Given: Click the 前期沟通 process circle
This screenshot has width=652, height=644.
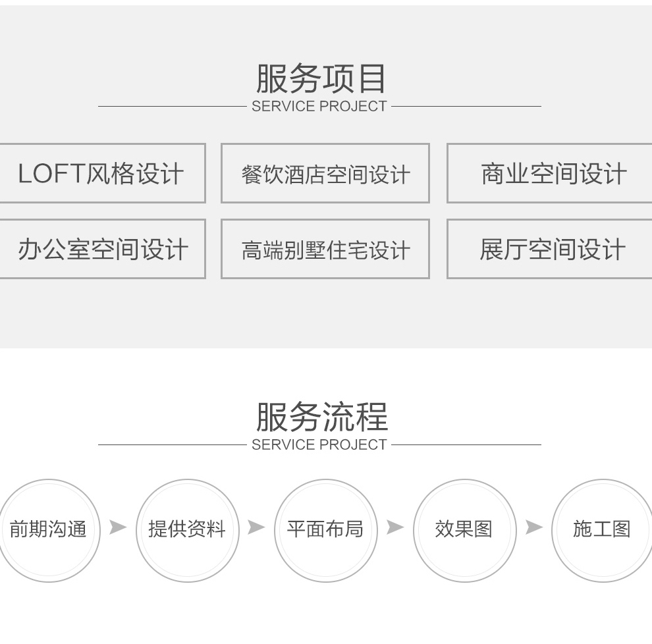Looking at the screenshot, I should click(49, 531).
